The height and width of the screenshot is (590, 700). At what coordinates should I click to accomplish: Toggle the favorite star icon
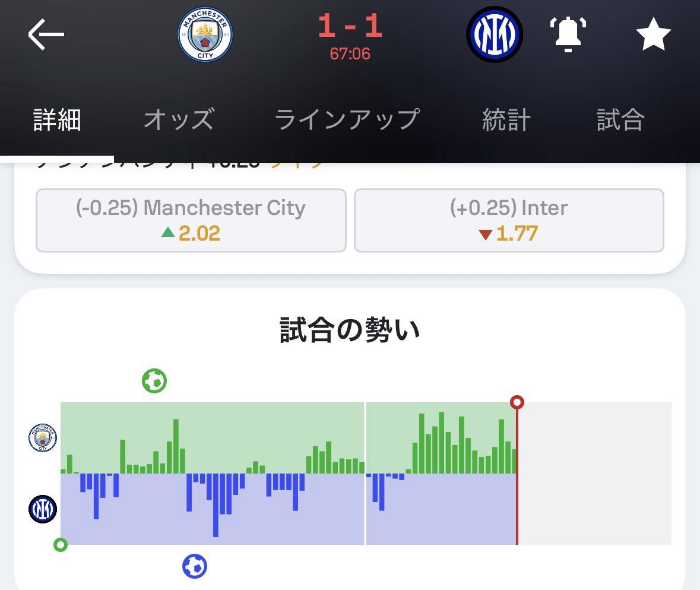click(653, 34)
